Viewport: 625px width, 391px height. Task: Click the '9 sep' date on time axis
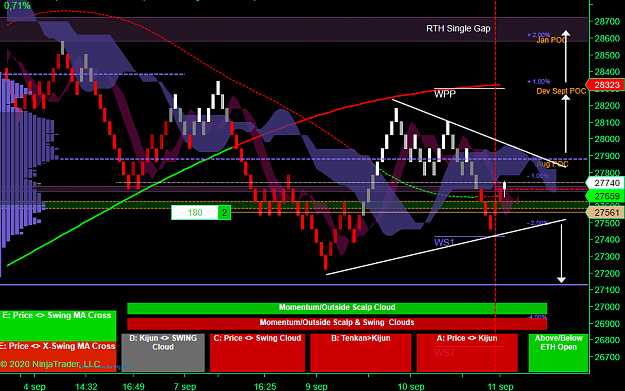coord(316,387)
